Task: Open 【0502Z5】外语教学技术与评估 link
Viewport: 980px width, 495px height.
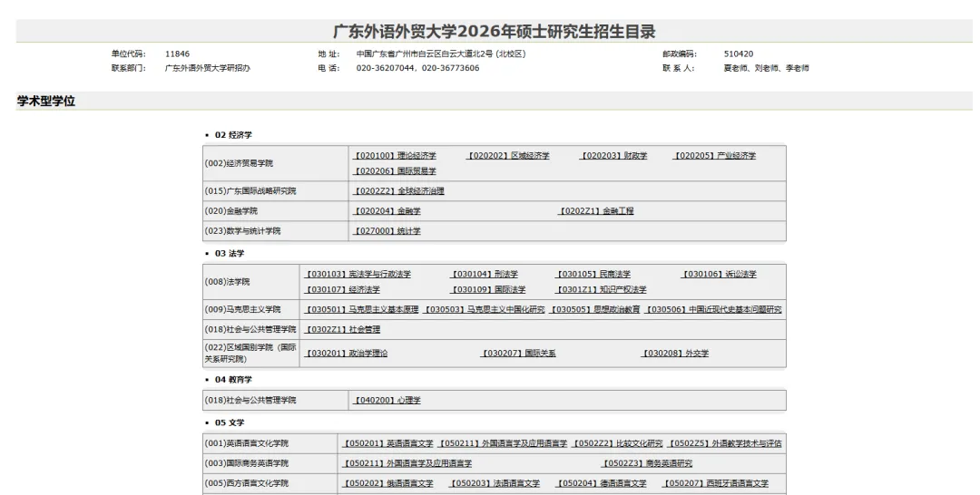Action: [724, 444]
